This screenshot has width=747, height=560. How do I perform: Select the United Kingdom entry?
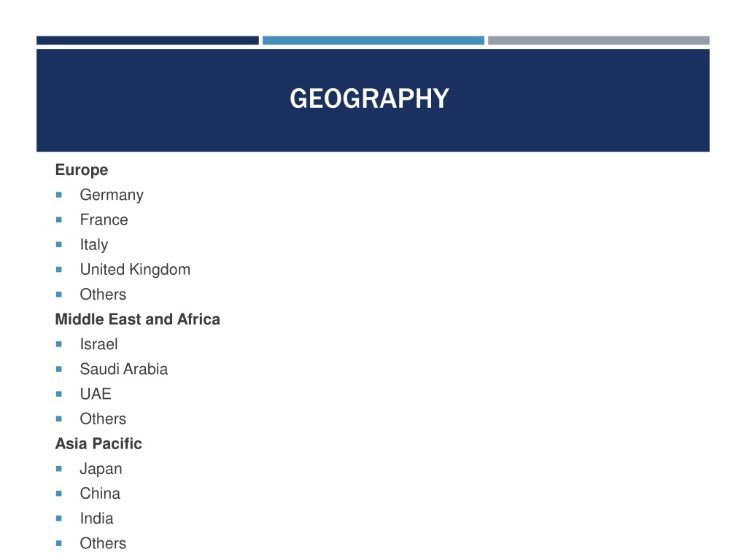(x=135, y=270)
